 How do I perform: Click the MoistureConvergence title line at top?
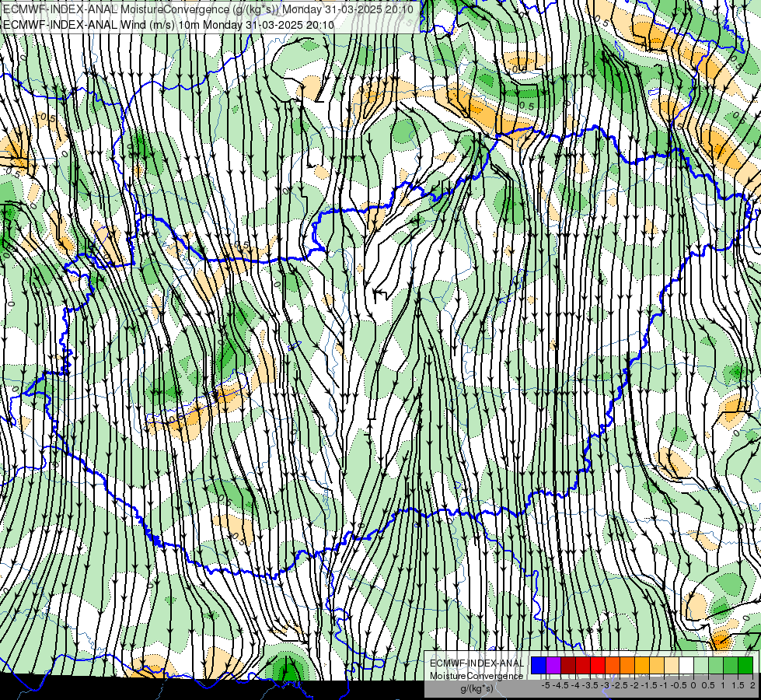point(208,9)
